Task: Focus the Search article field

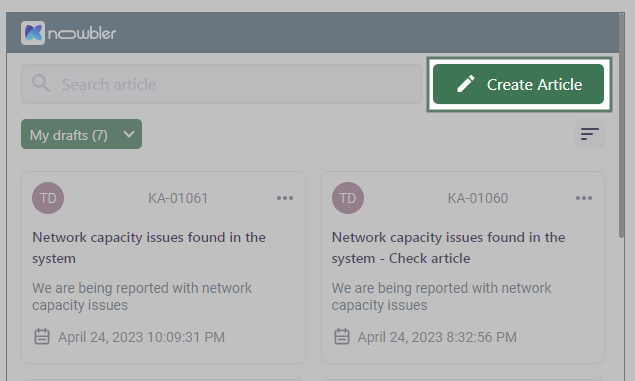Action: [x=221, y=84]
